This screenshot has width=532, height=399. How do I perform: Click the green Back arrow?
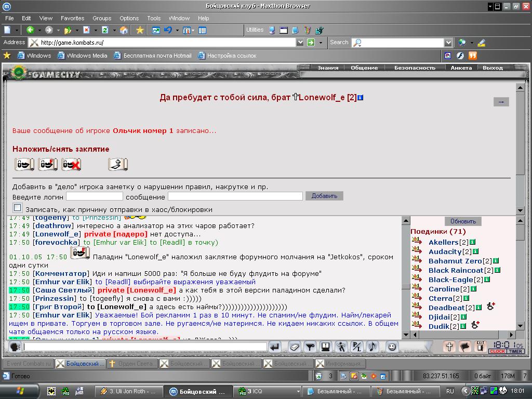coord(30,30)
